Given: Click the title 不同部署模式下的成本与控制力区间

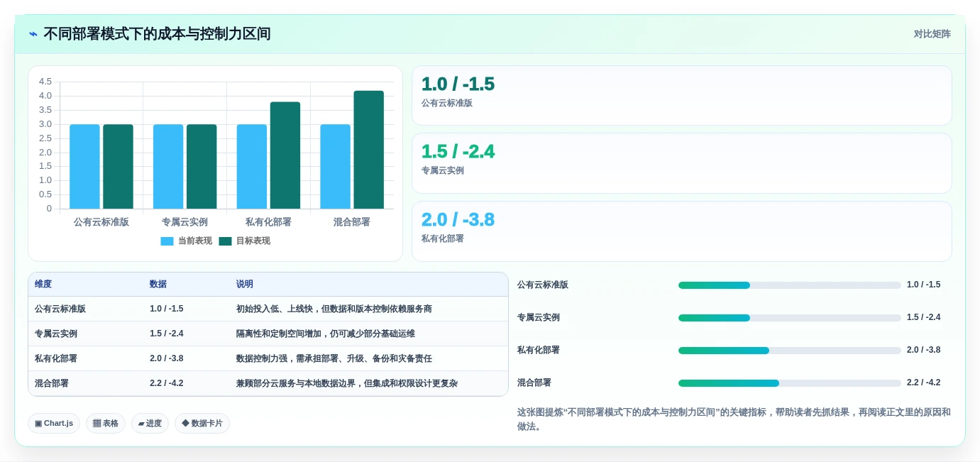Looking at the screenshot, I should 157,34.
